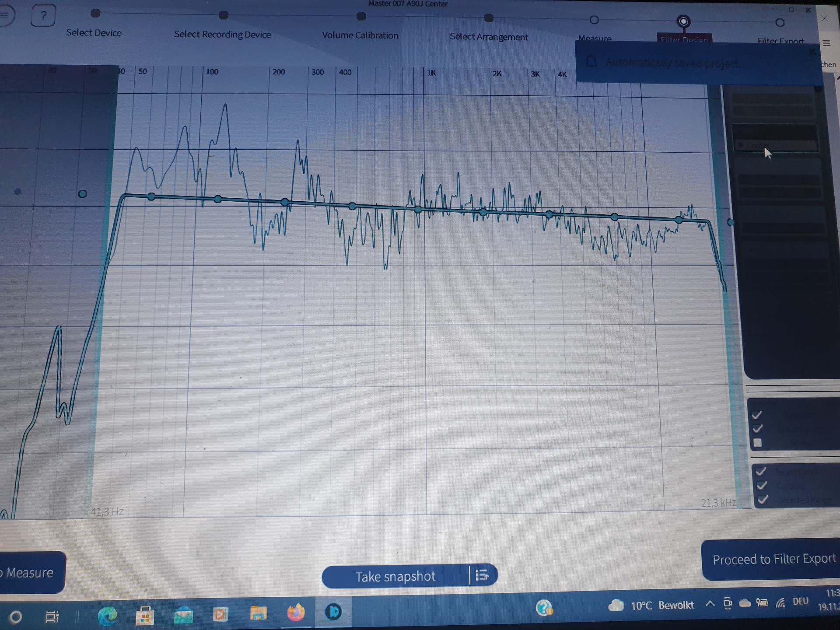Check the unchecked box in upper checkbox group

point(758,443)
